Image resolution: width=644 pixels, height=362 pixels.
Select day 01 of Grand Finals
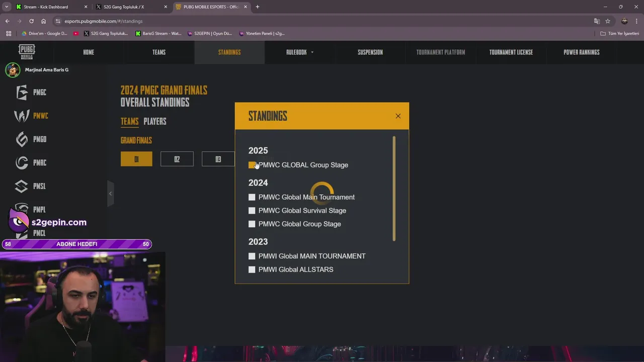[136, 159]
